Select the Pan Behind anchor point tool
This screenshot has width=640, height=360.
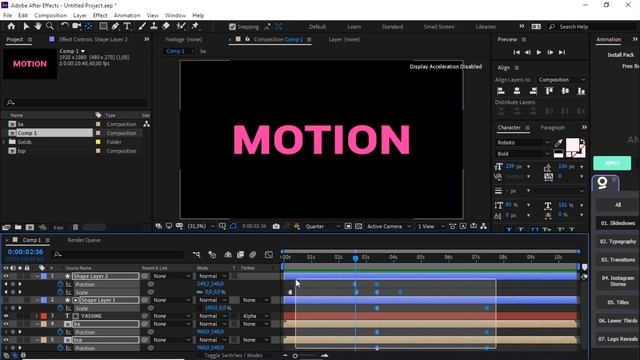[88, 26]
